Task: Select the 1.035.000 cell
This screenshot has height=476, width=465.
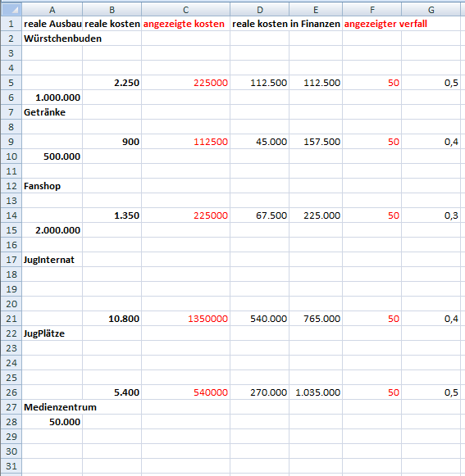Action: point(316,392)
